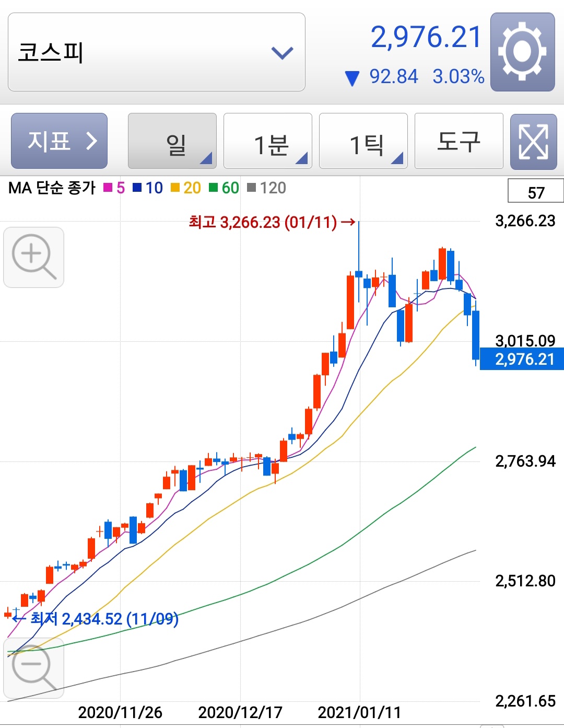Open the 코스피 index dropdown

[157, 52]
